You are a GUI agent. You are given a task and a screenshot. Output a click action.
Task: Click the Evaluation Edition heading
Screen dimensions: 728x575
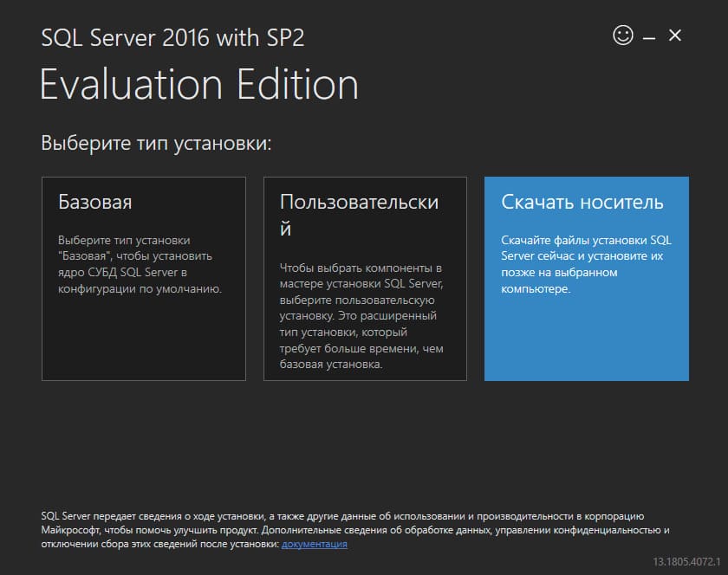point(199,84)
